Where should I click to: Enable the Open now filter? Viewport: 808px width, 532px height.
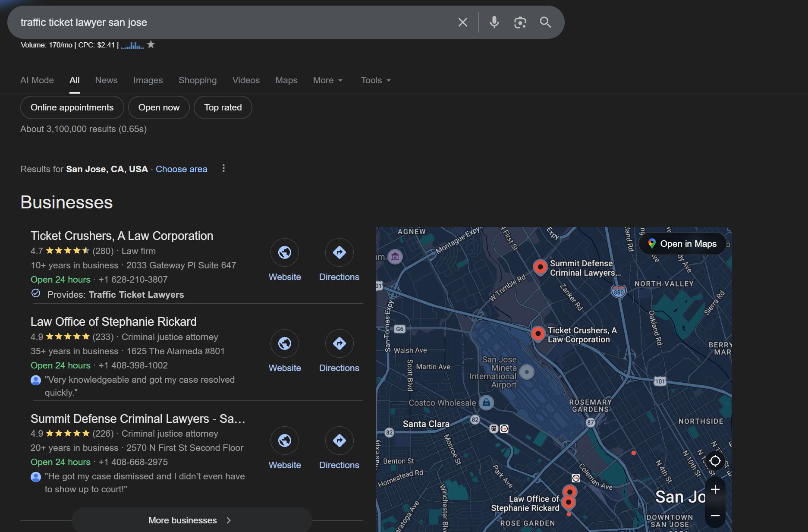[158, 107]
